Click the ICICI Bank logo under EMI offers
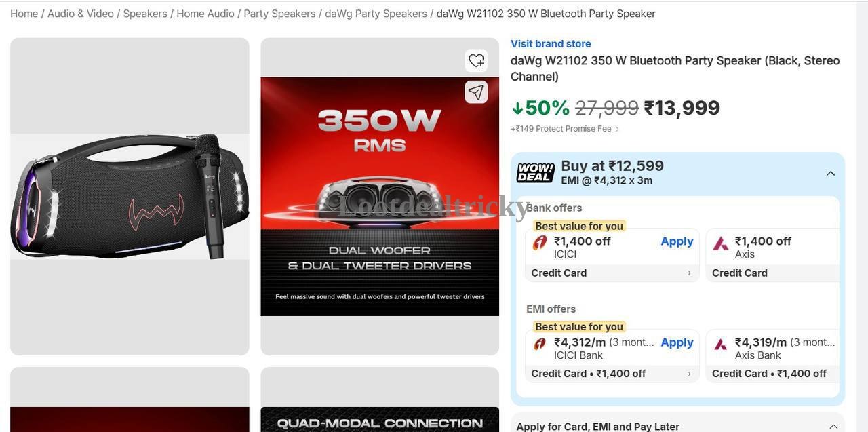The image size is (868, 432). [540, 344]
